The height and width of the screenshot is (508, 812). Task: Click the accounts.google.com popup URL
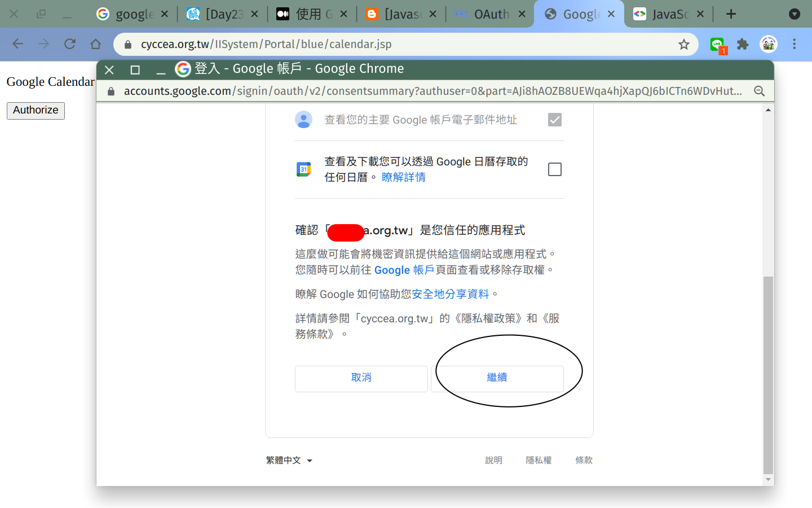(x=433, y=91)
